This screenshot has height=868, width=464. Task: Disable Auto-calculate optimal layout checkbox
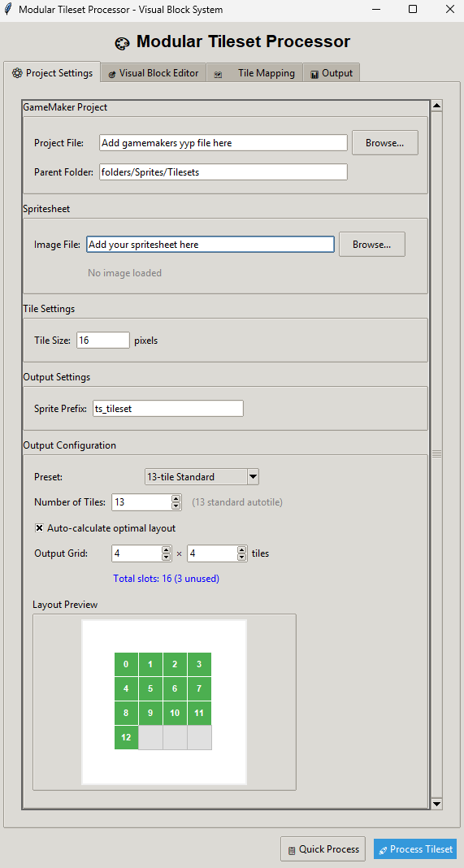pos(39,527)
